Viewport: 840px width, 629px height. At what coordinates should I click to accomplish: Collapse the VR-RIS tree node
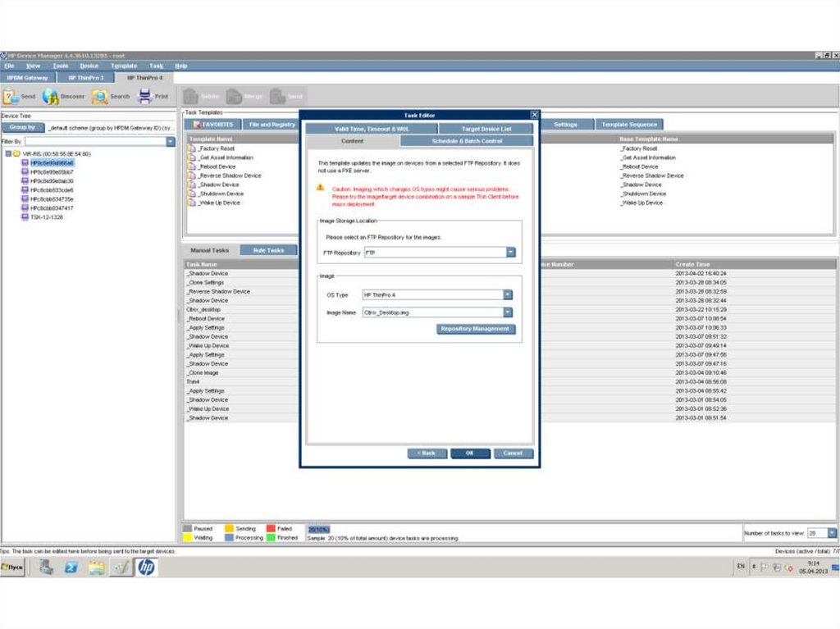point(8,154)
